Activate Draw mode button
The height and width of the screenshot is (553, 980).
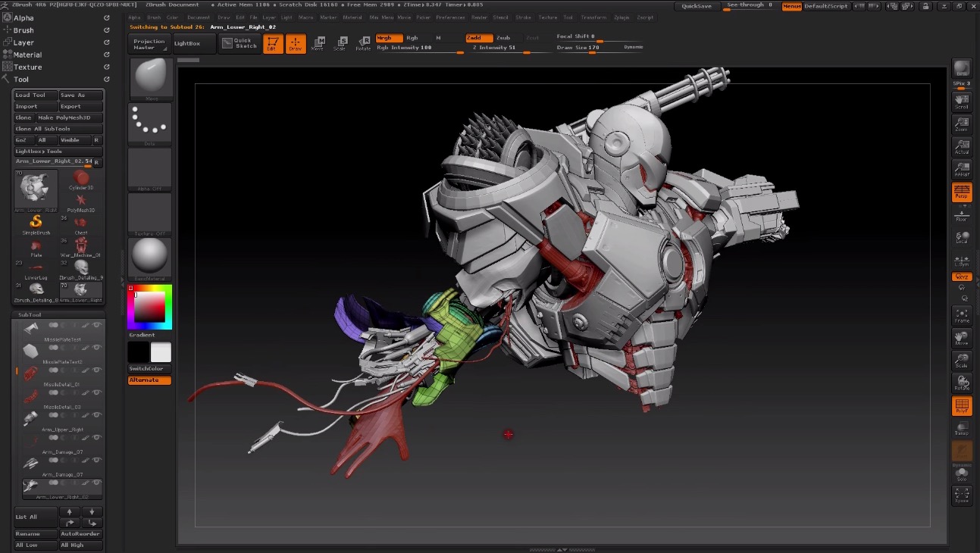[296, 44]
